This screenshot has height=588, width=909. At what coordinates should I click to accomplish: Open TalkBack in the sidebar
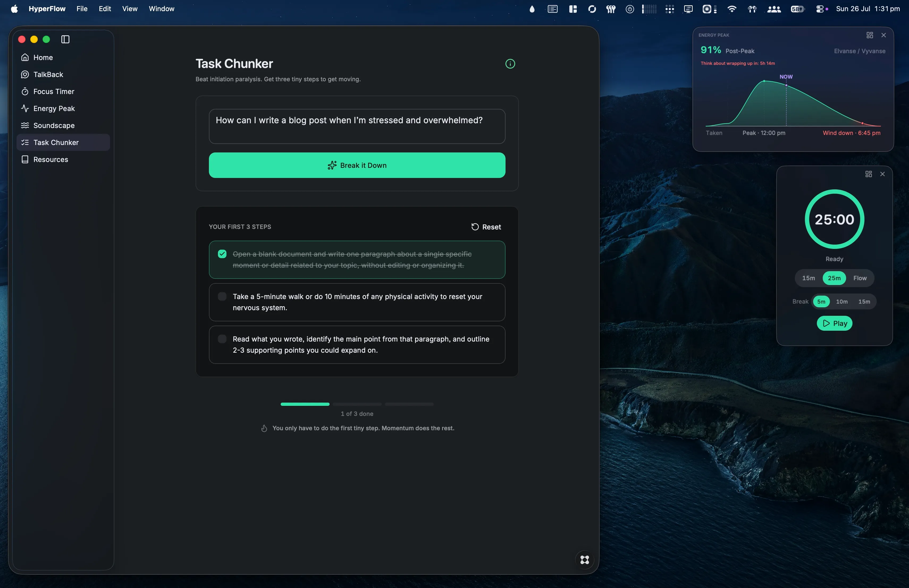(63, 74)
